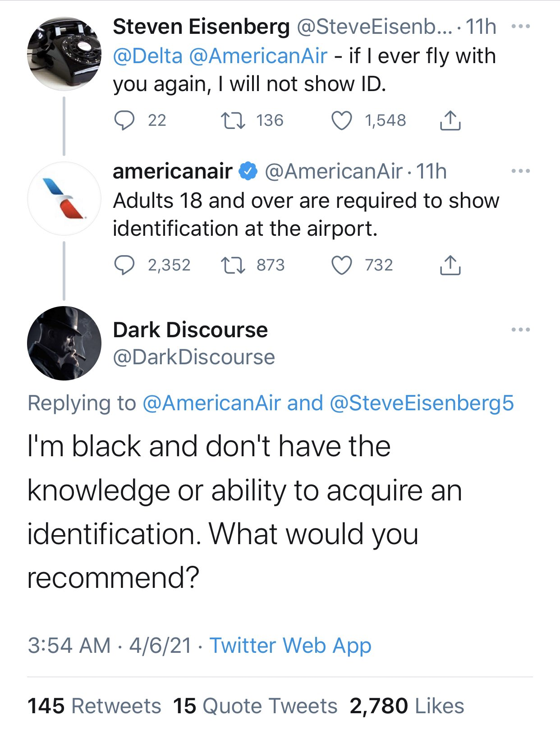Share the americanair tweet
The image size is (560, 729).
tap(450, 265)
